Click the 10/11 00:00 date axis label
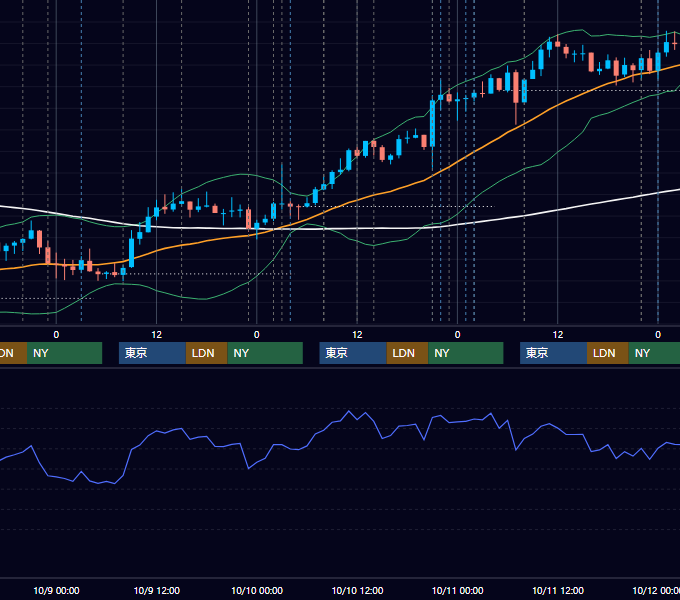The image size is (680, 600). [x=458, y=590]
